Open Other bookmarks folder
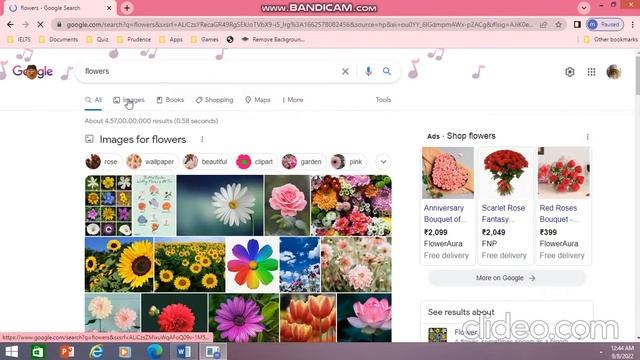The height and width of the screenshot is (360, 640). pos(611,40)
